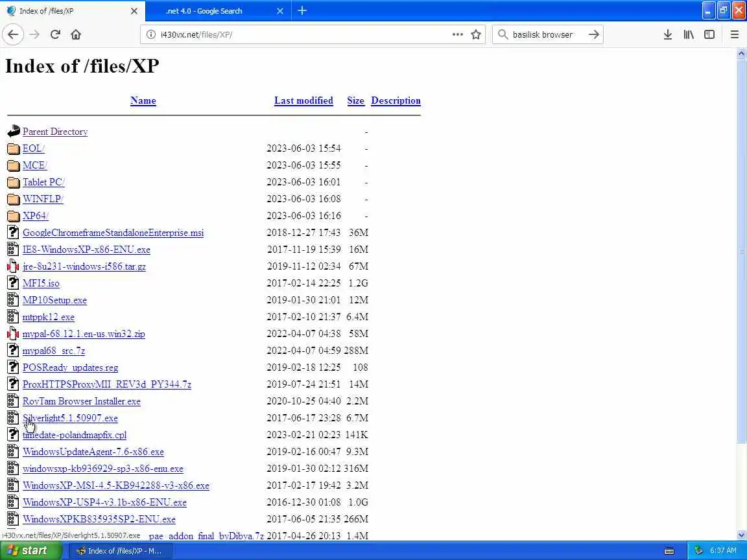
Task: Download the MFI5.iso file
Action: [41, 283]
